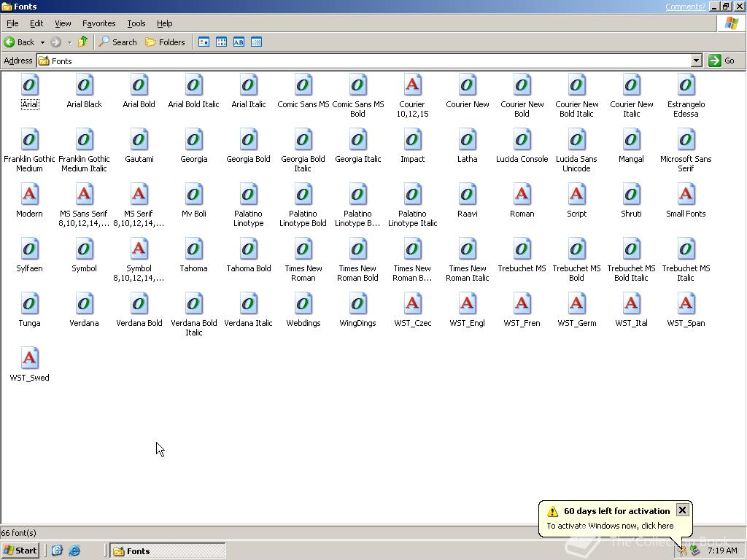Click the Webdings font icon
This screenshot has width=747, height=560.
tap(303, 304)
